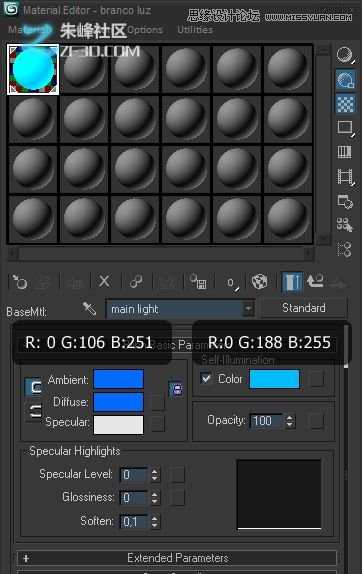Click the Opacity spinner arrows
Viewport: 362px width, 574px height.
click(x=290, y=421)
